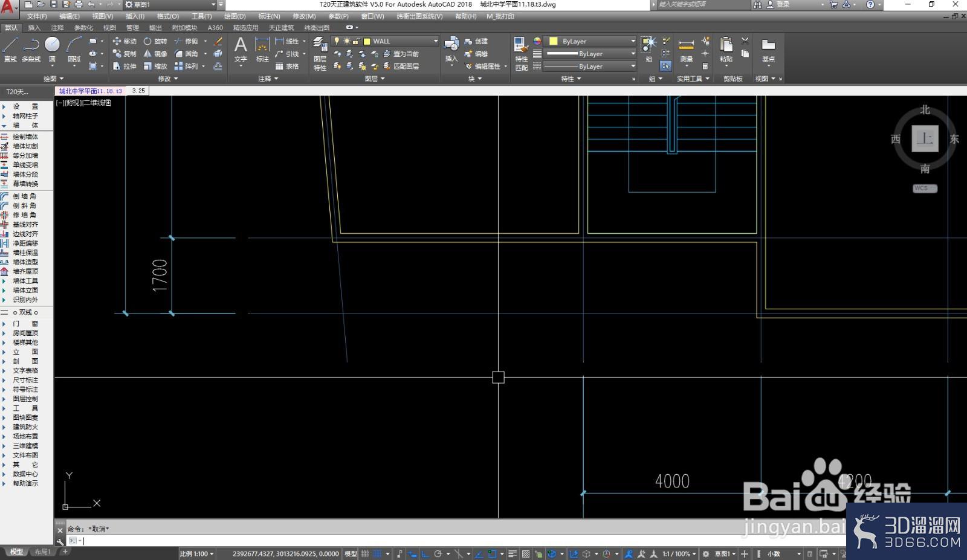Click 绘制墙体 in the side panel
The height and width of the screenshot is (560, 967).
tap(25, 137)
